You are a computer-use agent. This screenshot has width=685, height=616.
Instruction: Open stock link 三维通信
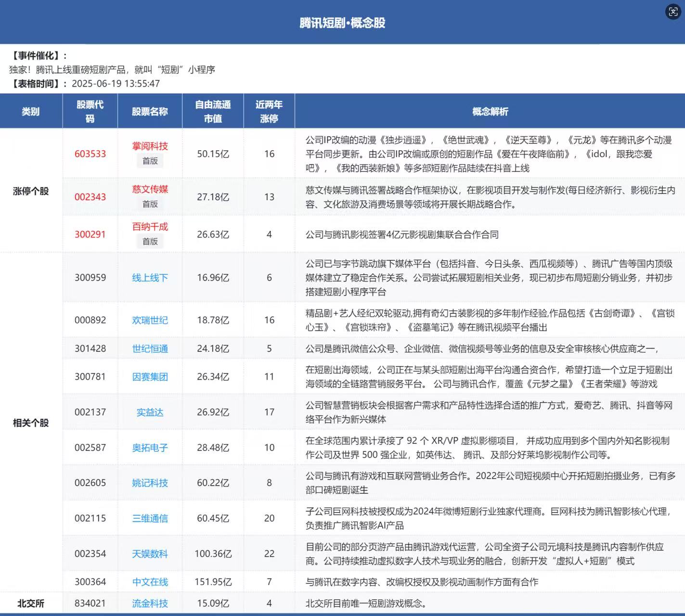click(x=150, y=518)
